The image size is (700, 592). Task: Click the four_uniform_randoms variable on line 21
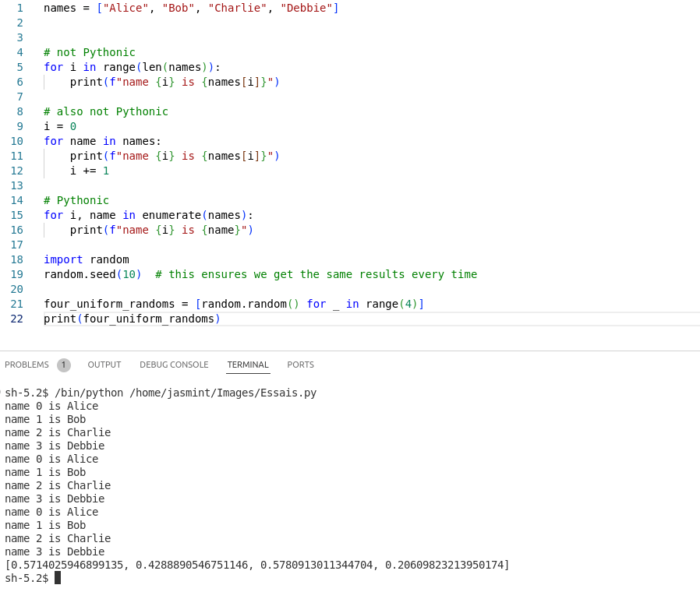108,304
